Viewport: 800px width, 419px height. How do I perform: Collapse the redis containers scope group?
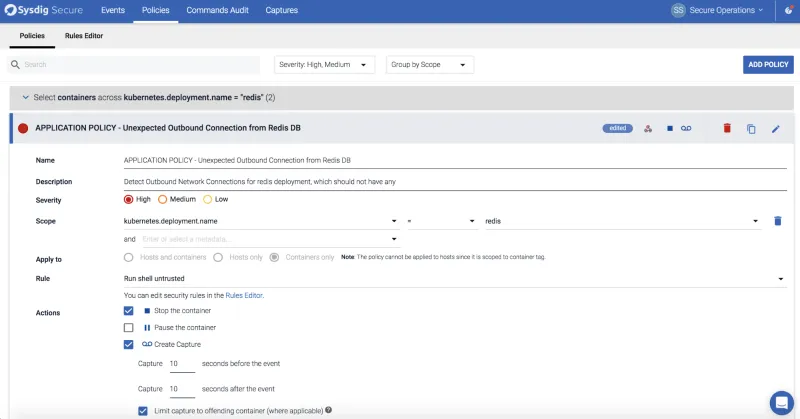(x=25, y=98)
